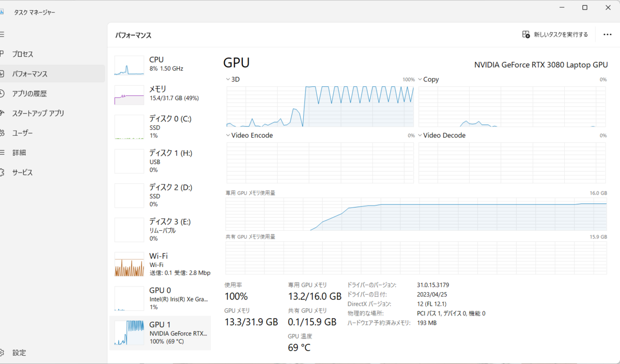Click memory 15.4/31.7 GB (49%) label
The height and width of the screenshot is (364, 620).
174,98
